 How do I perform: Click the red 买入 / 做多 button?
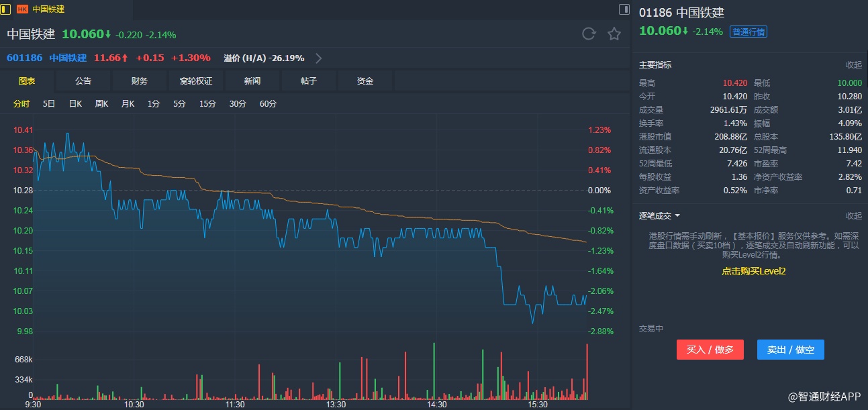(x=710, y=350)
